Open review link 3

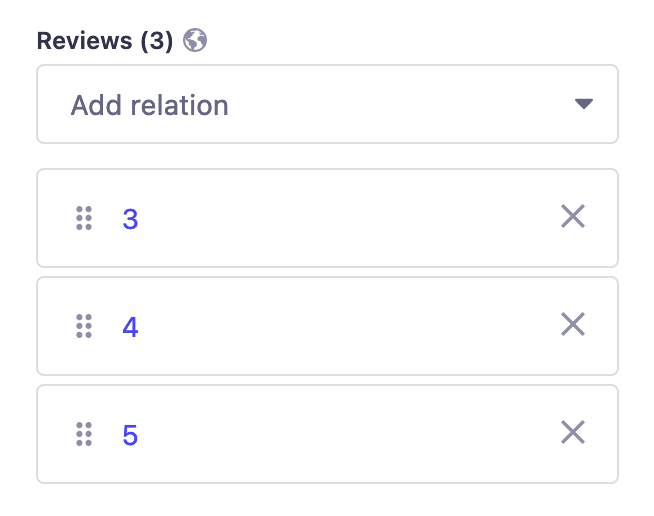click(x=130, y=219)
